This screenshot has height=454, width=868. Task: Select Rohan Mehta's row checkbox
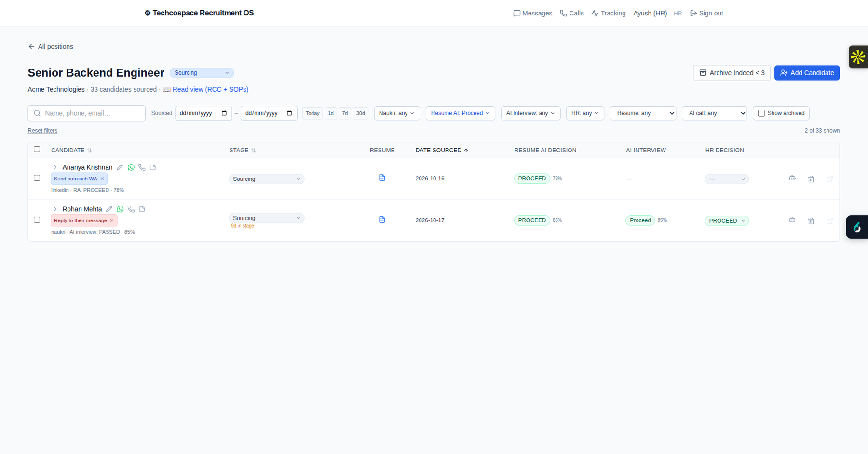tap(37, 220)
